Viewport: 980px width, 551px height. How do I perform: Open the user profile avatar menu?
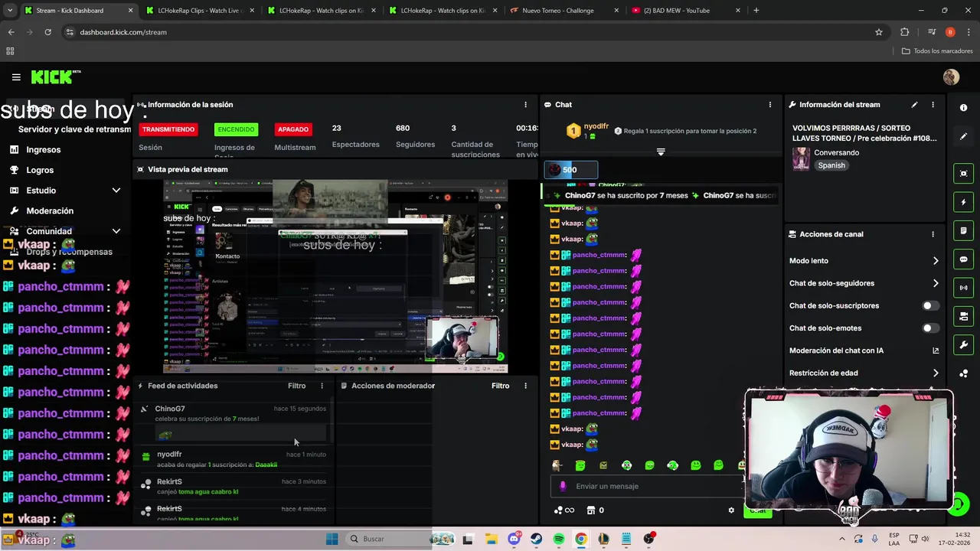tap(951, 77)
